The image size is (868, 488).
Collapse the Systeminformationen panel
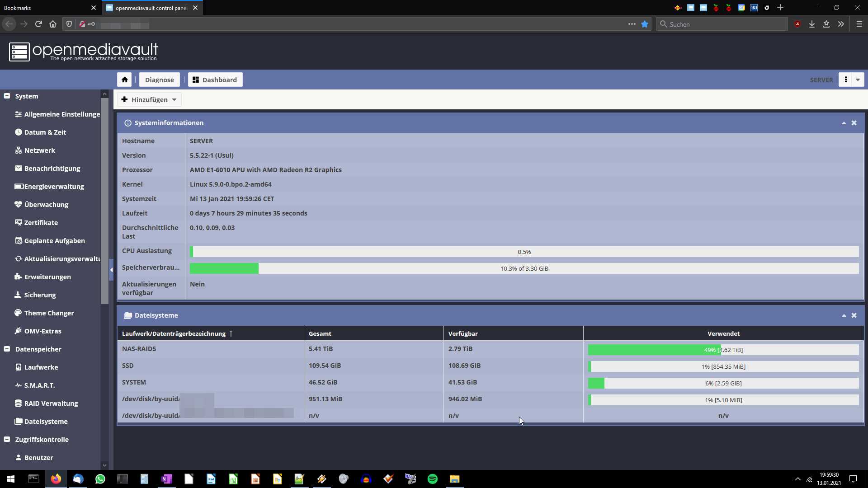pyautogui.click(x=844, y=123)
